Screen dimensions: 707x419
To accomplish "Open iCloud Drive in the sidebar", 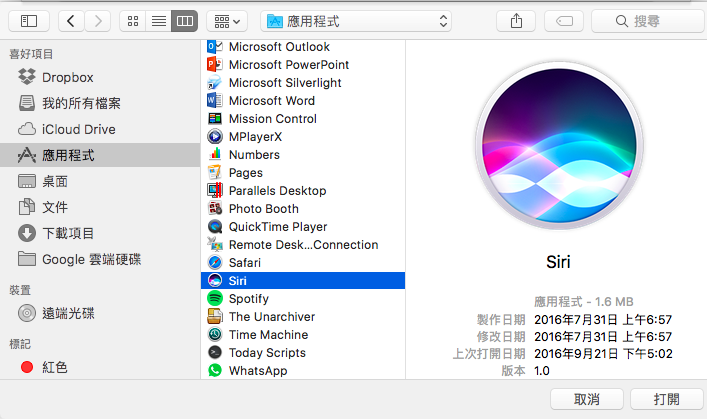I will click(x=100, y=129).
